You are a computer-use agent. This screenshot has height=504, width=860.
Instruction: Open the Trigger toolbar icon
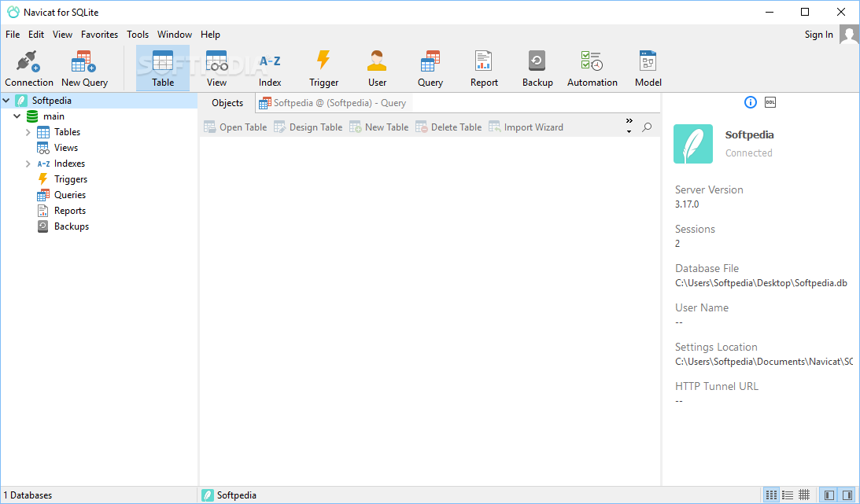point(323,68)
